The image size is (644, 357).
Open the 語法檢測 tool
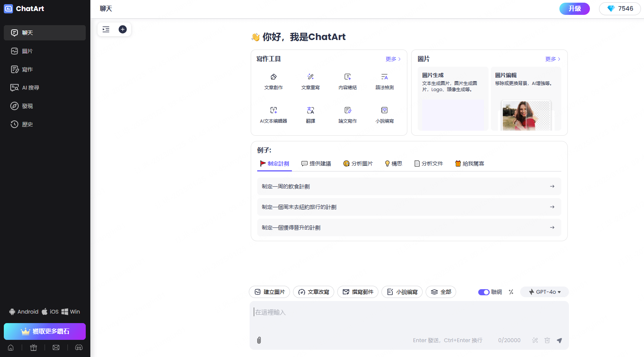click(384, 82)
